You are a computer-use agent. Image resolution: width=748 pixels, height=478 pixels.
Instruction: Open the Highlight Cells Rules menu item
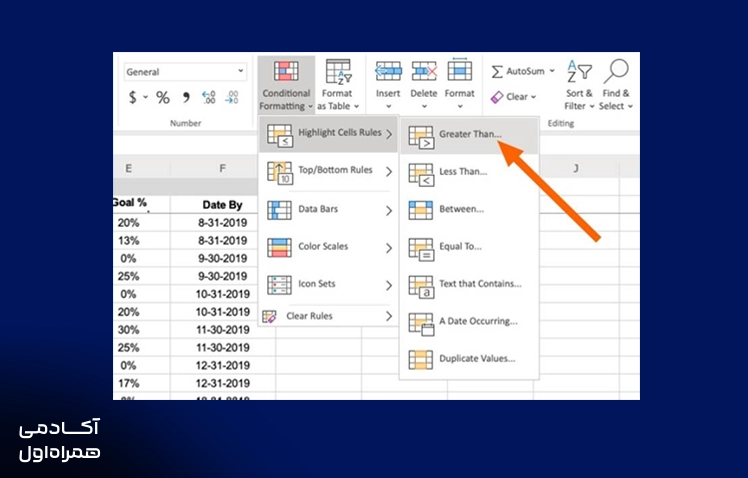[328, 134]
